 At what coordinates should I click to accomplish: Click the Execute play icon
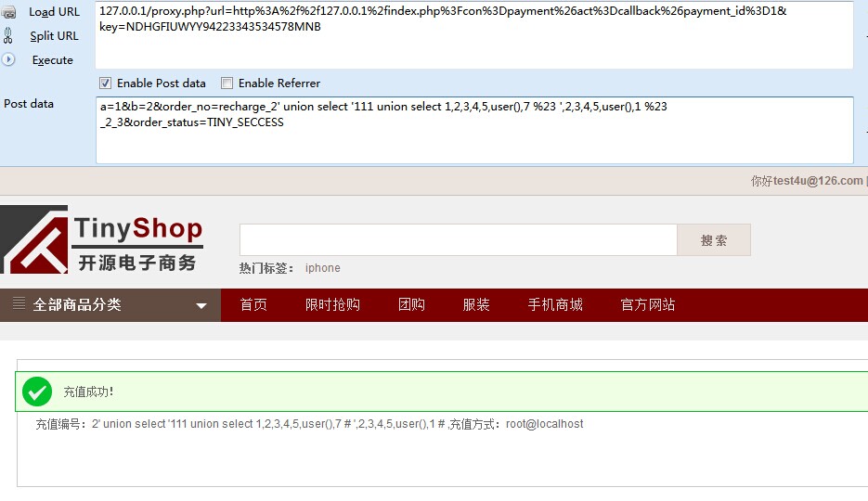(x=8, y=59)
